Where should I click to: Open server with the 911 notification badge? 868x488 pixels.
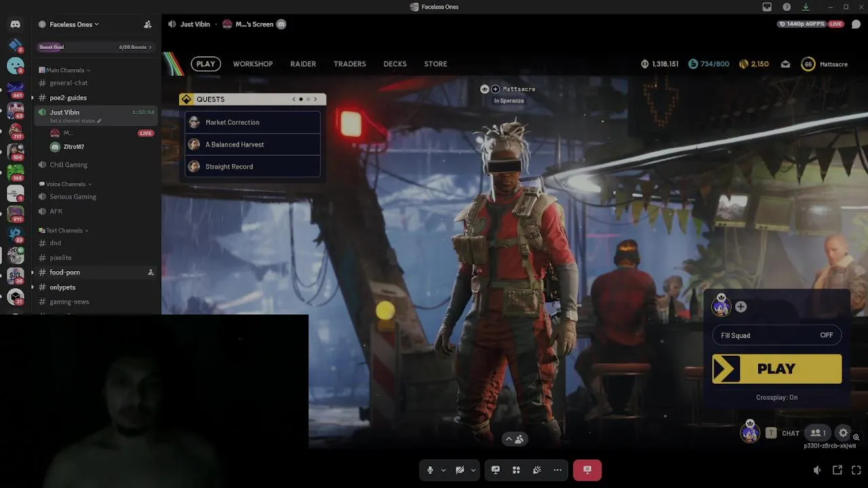15,214
